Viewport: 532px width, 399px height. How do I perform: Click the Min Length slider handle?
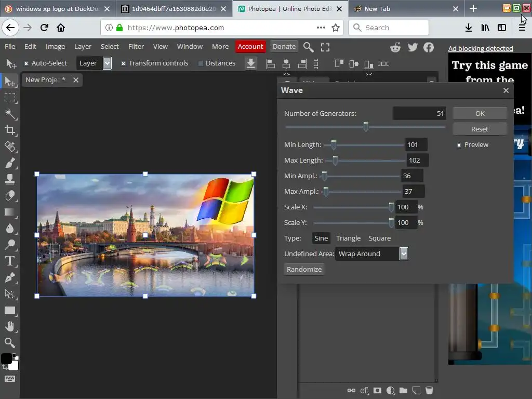click(334, 145)
